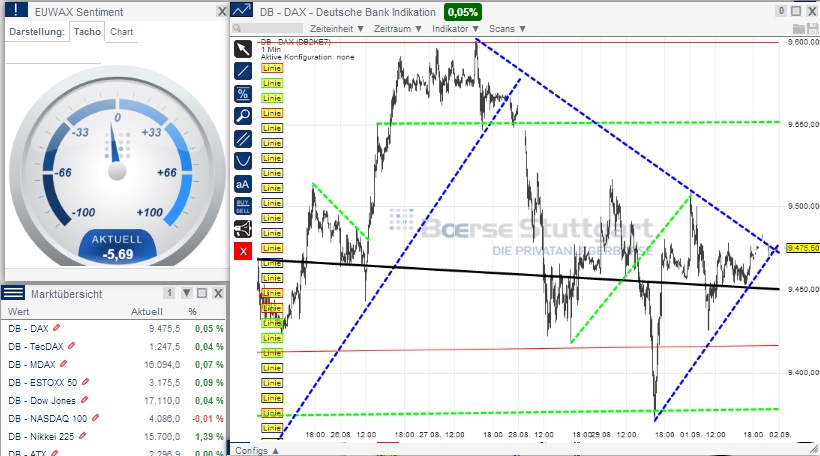Click the pencil icon next to DB - NASDAQ 100
The height and width of the screenshot is (456, 820).
95,418
